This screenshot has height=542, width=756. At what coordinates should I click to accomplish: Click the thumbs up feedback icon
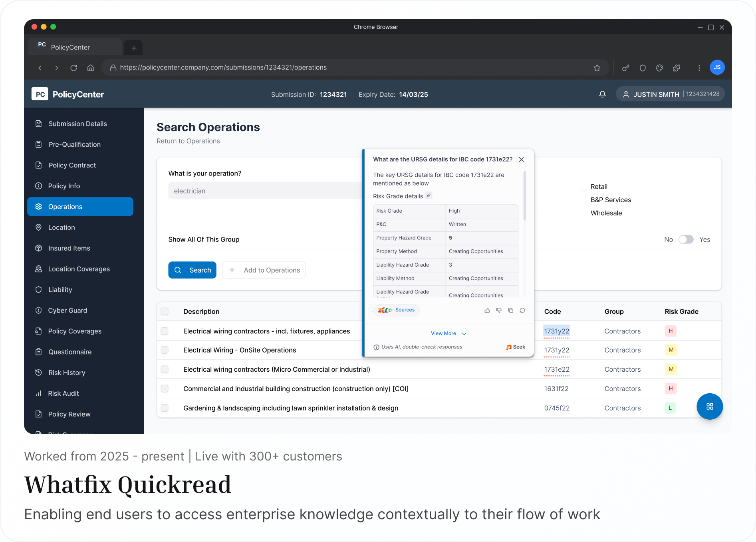coord(487,310)
